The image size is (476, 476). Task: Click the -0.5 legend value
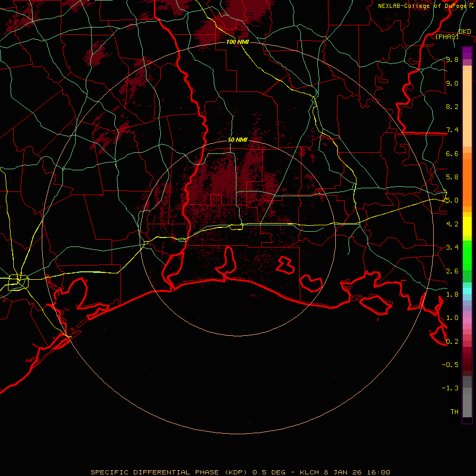(x=450, y=365)
